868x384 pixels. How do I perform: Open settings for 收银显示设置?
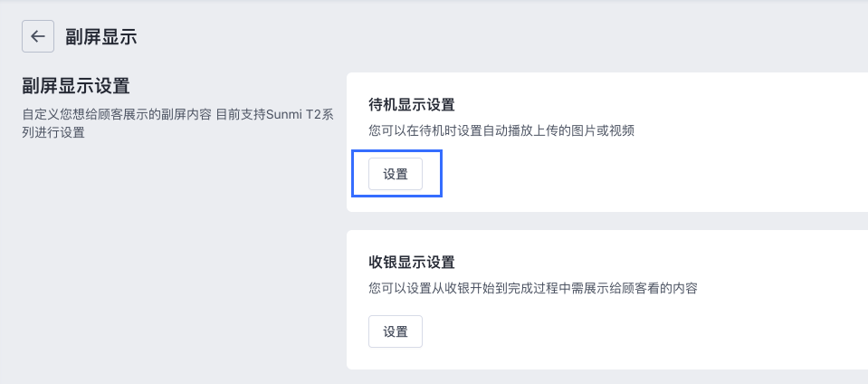tap(396, 331)
